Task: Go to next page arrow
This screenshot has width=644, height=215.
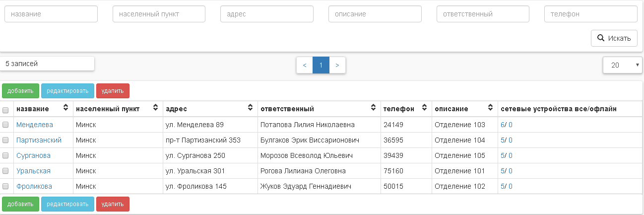Action: (x=337, y=65)
